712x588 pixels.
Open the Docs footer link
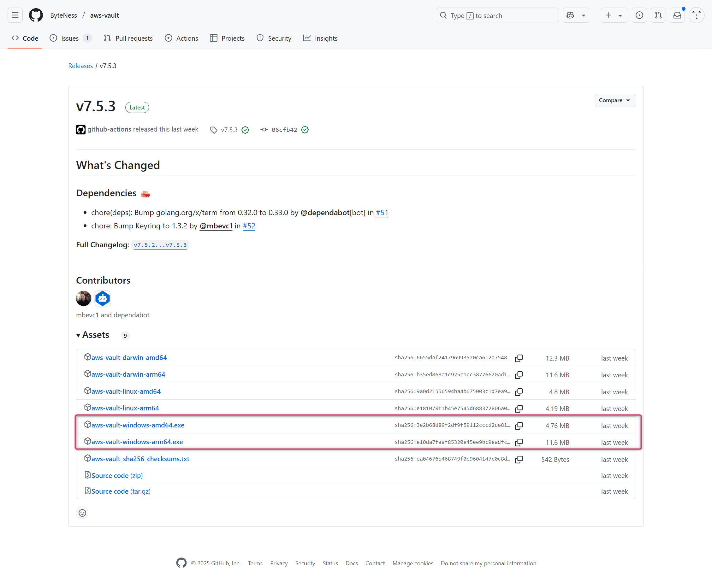coord(352,563)
